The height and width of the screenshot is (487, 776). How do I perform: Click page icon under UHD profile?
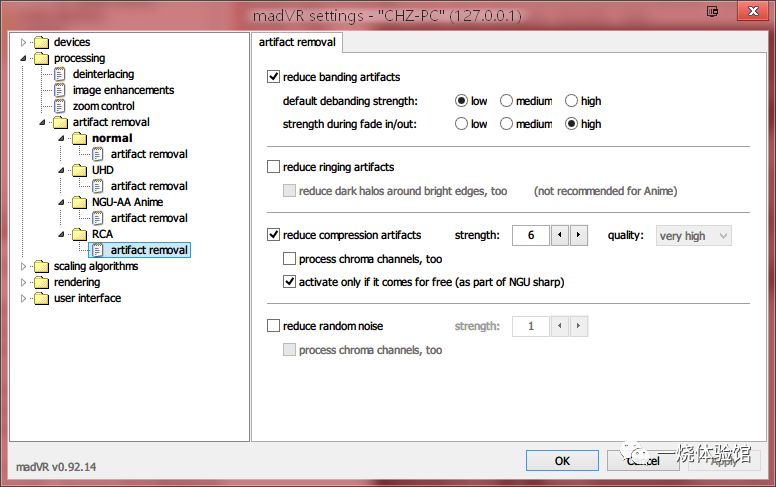(98, 186)
